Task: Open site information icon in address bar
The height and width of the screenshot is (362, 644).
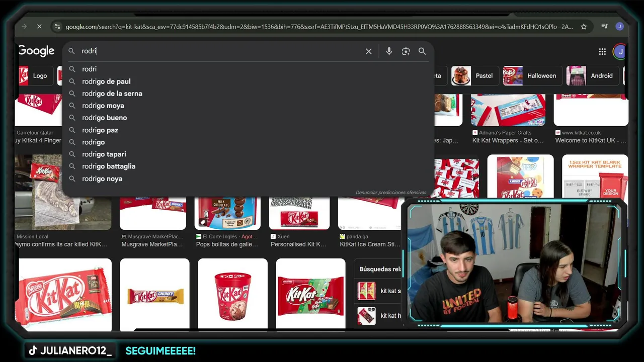Action: tap(57, 27)
